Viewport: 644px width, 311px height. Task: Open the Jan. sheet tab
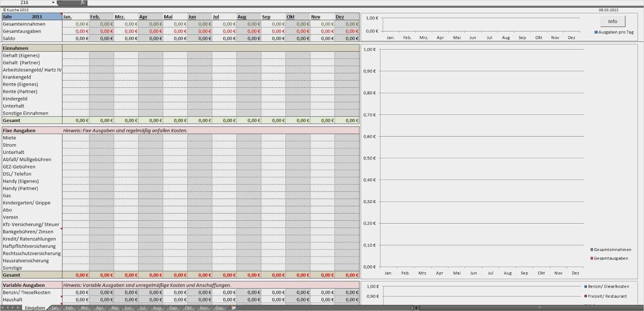click(55, 308)
